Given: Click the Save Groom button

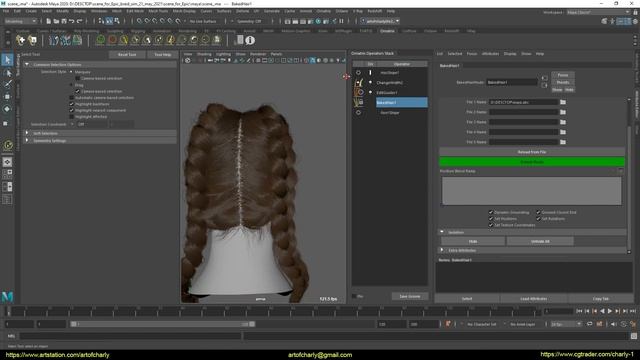Looking at the screenshot, I should click(409, 296).
